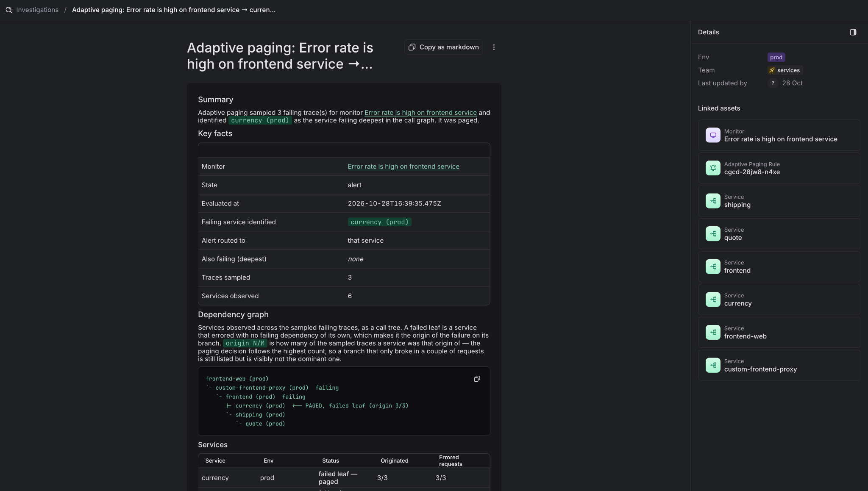This screenshot has width=868, height=491.
Task: Click the 'Errored requests' column header
Action: tap(450, 460)
